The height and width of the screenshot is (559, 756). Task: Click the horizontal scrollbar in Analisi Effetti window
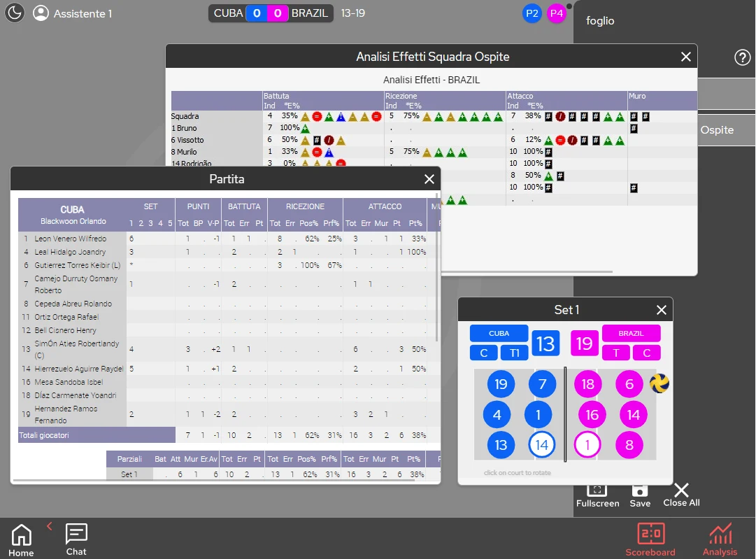pos(527,271)
